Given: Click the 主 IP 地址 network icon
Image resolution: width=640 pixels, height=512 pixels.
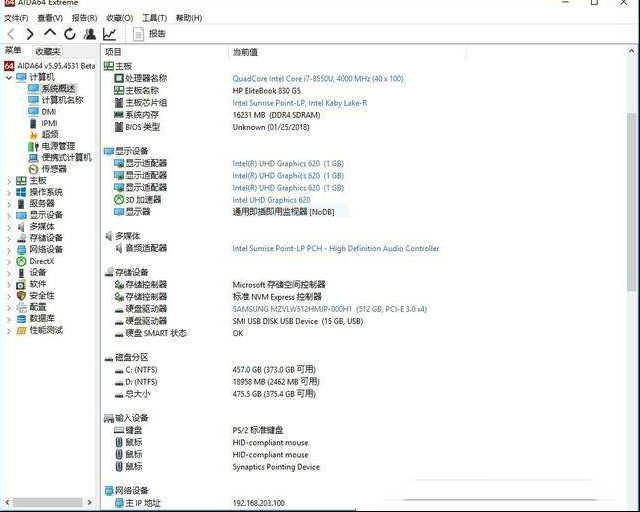Looking at the screenshot, I should pyautogui.click(x=119, y=503).
